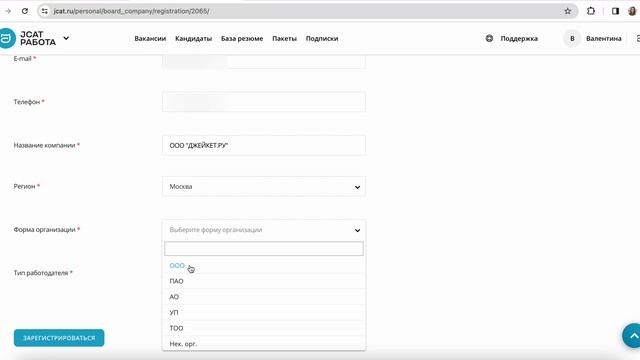Click the Chrome profile picture
Image resolution: width=640 pixels, height=360 pixels.
click(x=632, y=11)
